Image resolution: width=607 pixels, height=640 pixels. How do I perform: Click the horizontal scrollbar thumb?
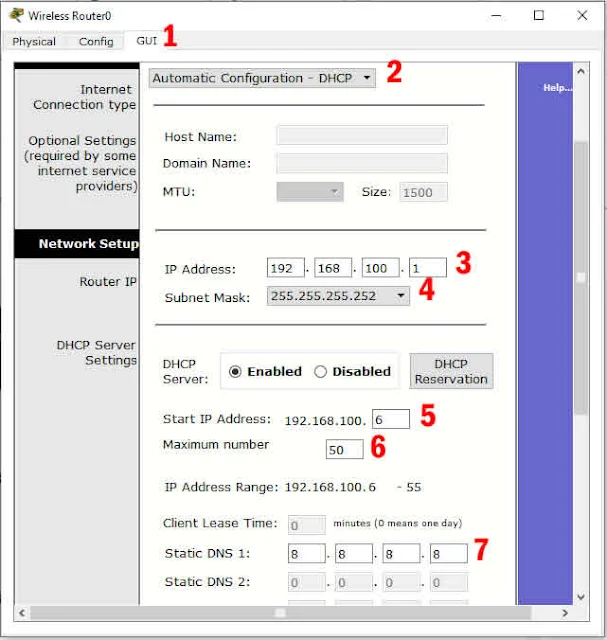(x=280, y=613)
